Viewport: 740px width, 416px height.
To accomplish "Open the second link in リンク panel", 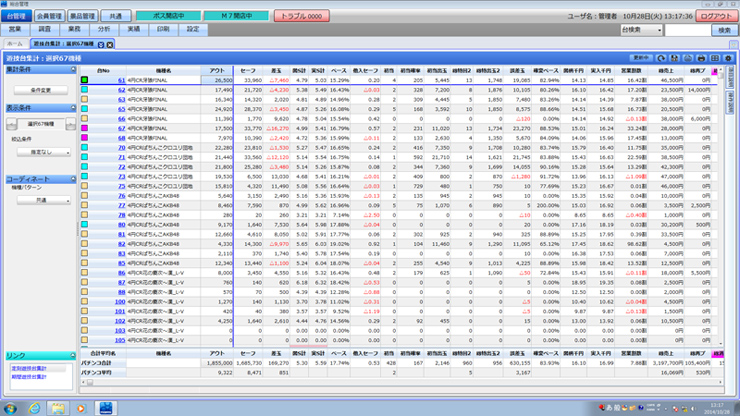I will tap(29, 377).
